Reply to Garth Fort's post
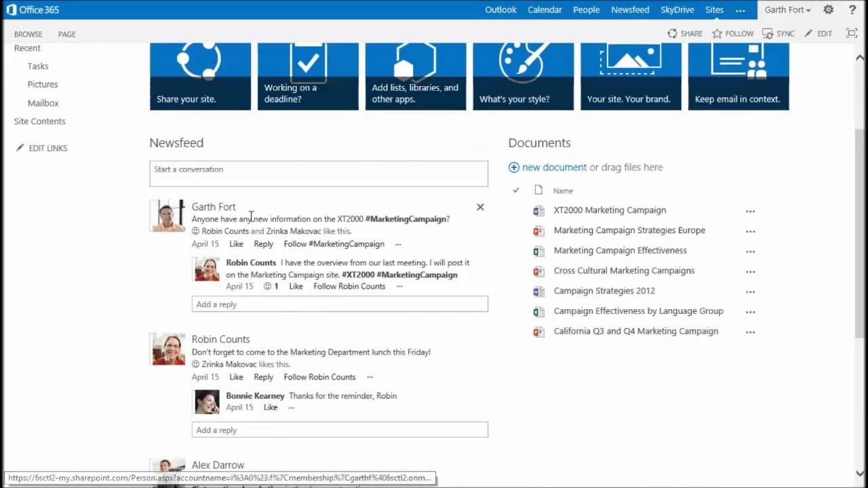 click(x=263, y=244)
